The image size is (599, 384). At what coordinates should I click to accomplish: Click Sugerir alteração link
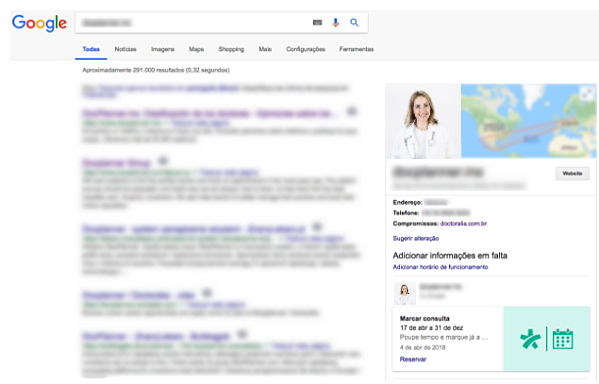(x=416, y=238)
